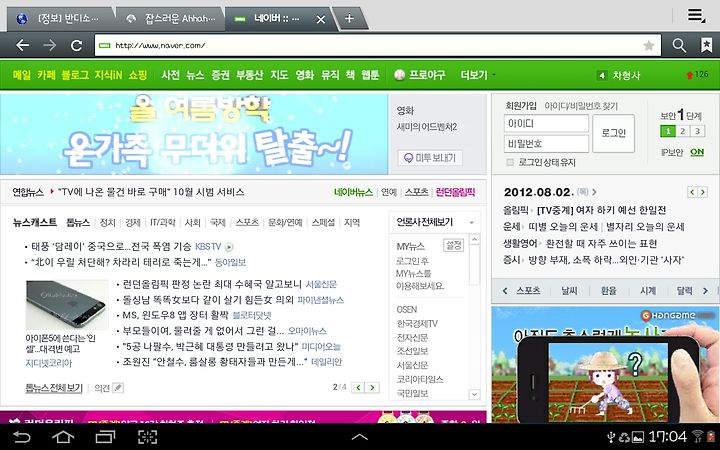The height and width of the screenshot is (450, 720).
Task: Open 새미의 어드벤처2 movie link
Action: point(427,127)
